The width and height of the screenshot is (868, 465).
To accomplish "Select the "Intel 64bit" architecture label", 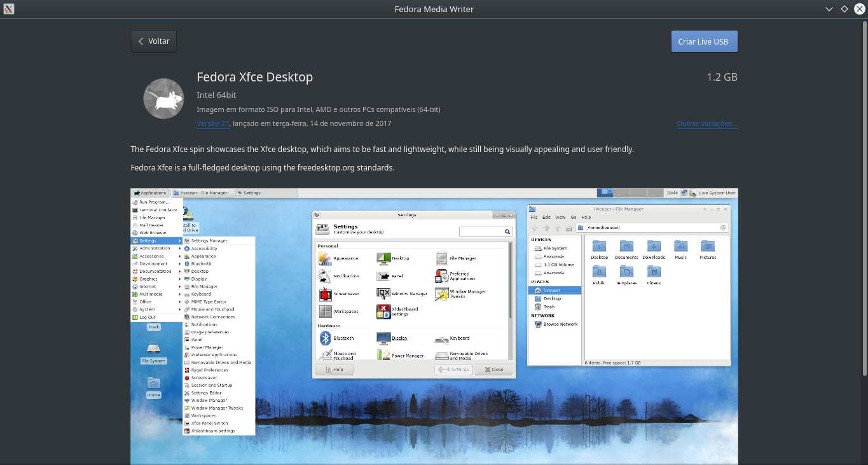I will point(217,95).
